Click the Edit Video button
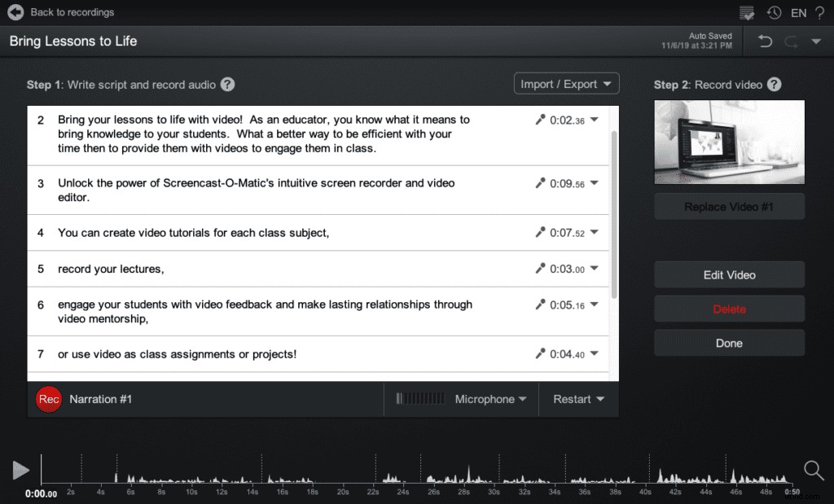 728,274
